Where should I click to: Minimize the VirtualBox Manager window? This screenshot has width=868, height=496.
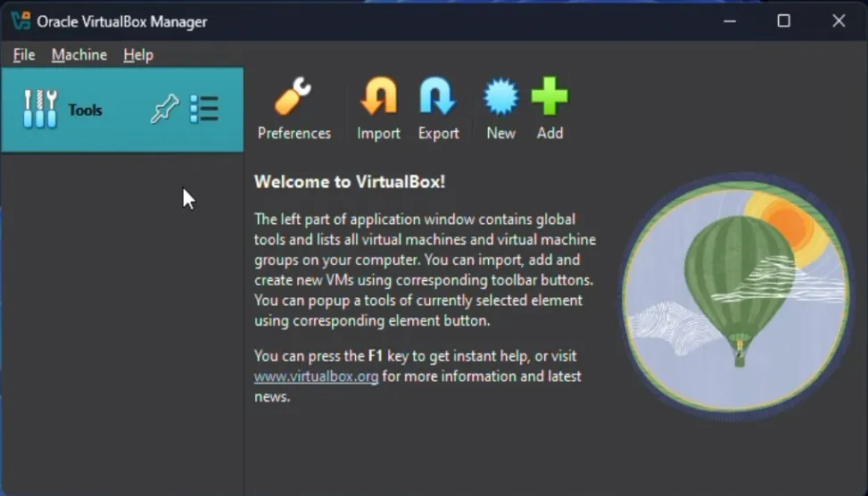tap(730, 21)
